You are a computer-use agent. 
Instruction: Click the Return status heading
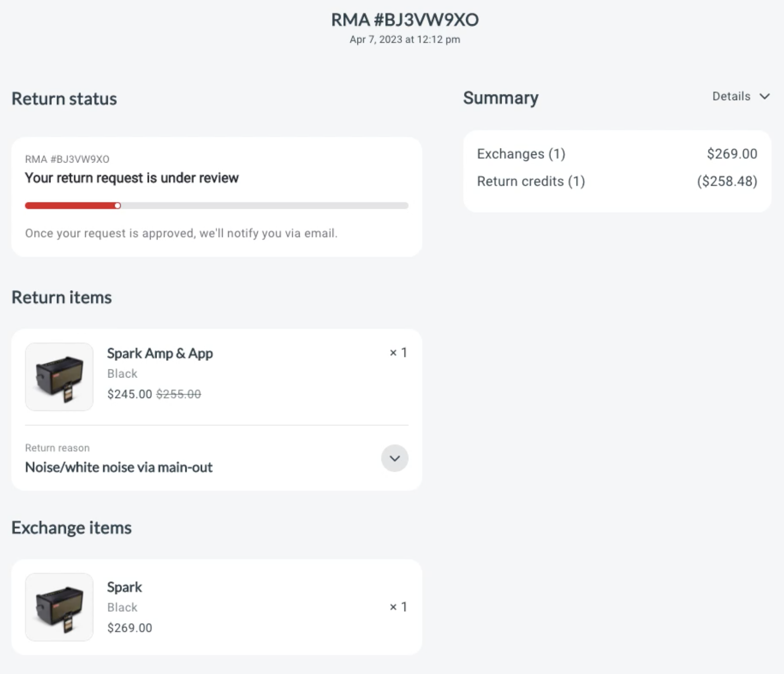[64, 99]
